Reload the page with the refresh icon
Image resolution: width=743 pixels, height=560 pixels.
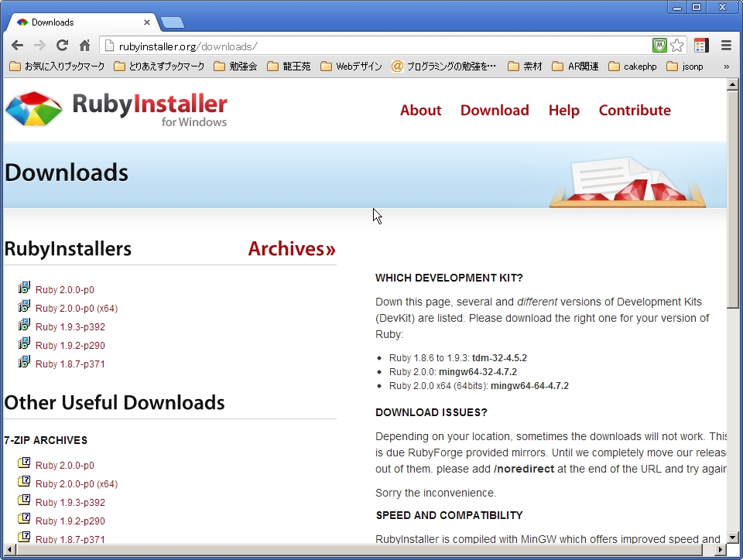pos(62,46)
